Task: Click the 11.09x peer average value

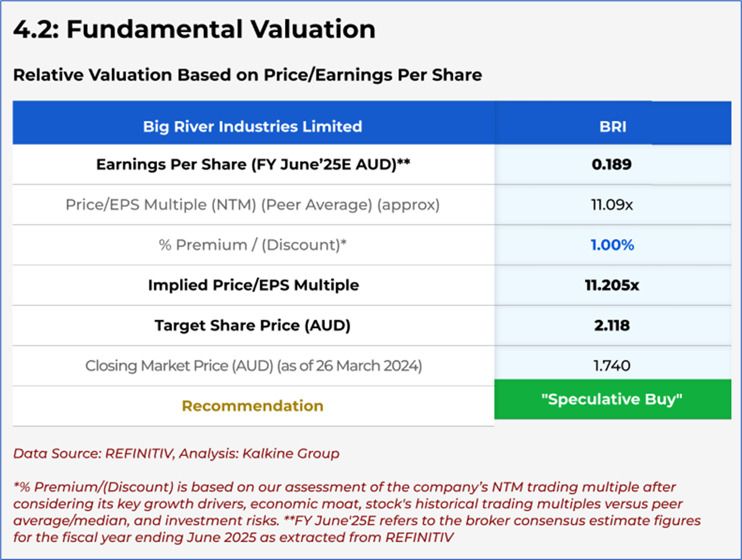Action: pyautogui.click(x=612, y=205)
